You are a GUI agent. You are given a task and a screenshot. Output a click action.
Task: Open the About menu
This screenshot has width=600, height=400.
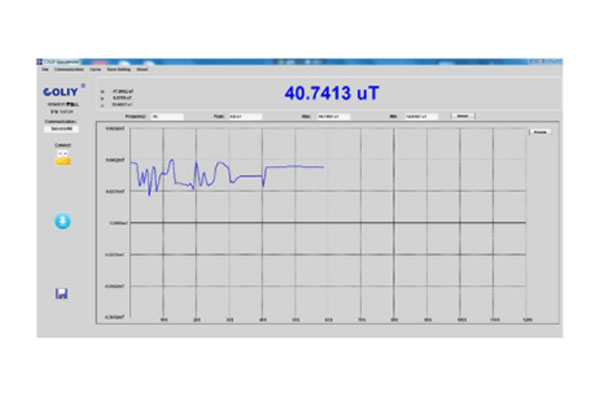142,69
